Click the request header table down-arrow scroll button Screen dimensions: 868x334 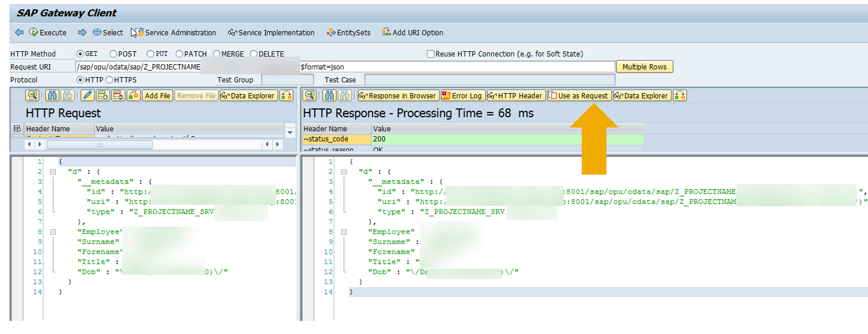tap(290, 132)
